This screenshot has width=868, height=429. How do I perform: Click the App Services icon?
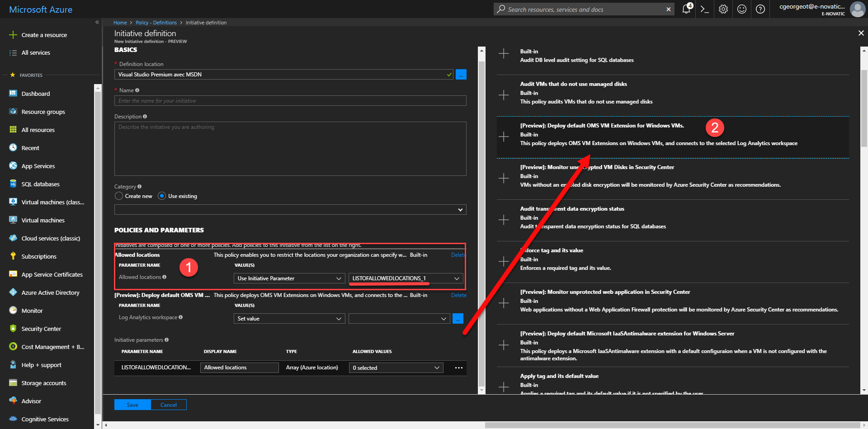[x=13, y=165]
